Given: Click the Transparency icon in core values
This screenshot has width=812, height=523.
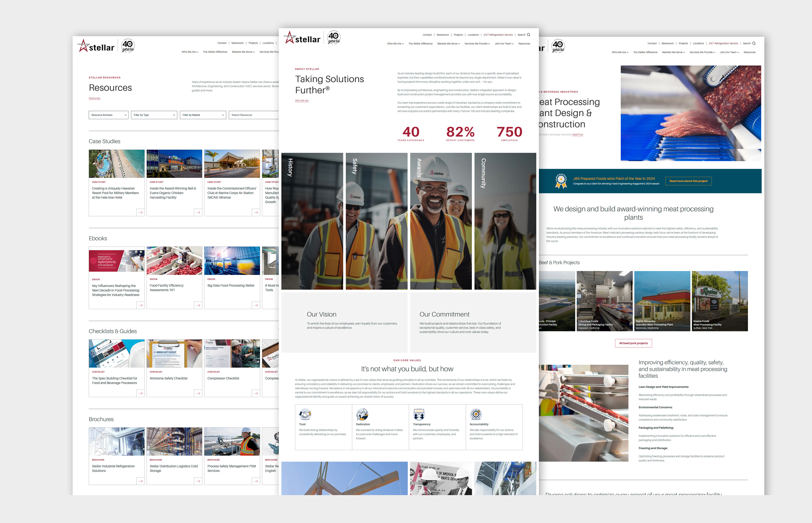Looking at the screenshot, I should 419,415.
